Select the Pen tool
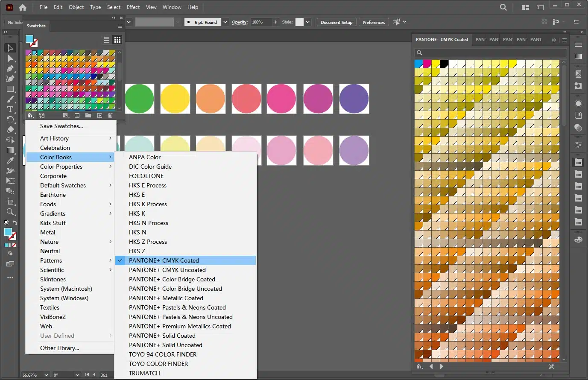The height and width of the screenshot is (380, 588). pos(10,69)
